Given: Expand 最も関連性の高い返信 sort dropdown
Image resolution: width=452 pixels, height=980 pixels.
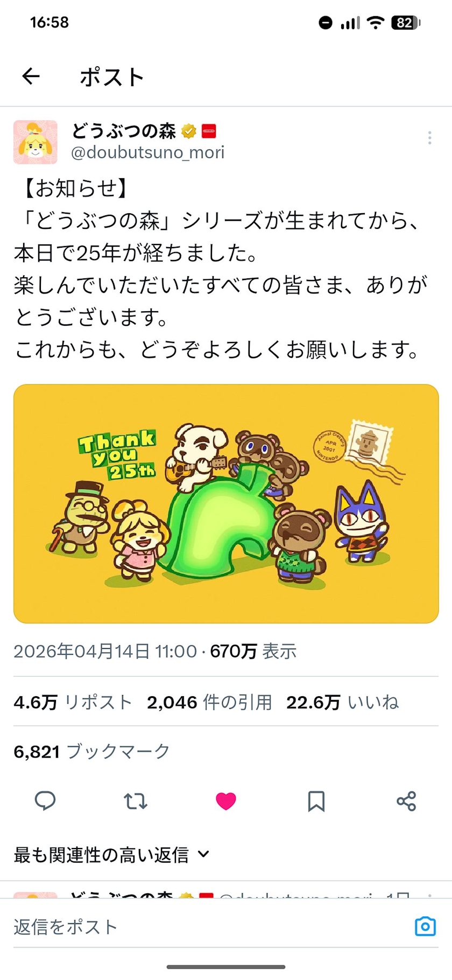Looking at the screenshot, I should click(x=112, y=855).
